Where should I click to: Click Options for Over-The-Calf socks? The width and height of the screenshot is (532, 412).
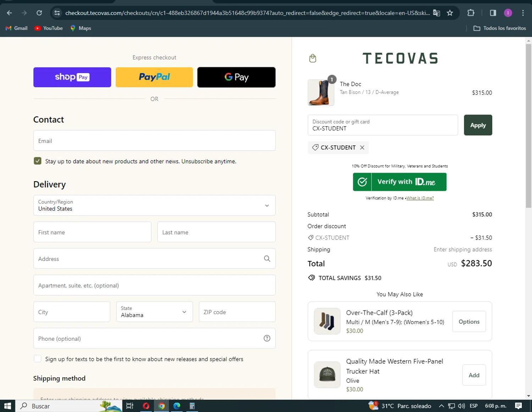point(469,322)
